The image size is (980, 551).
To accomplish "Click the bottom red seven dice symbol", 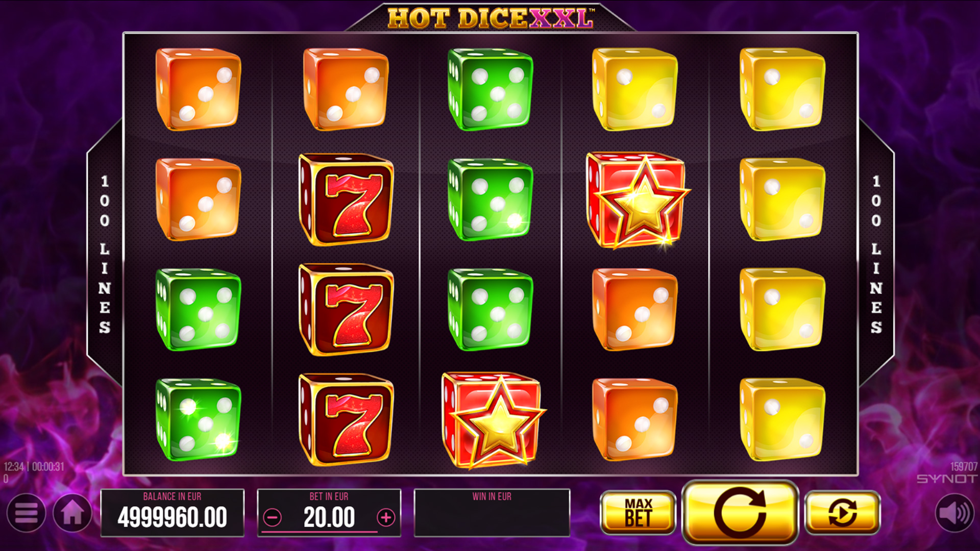I will (346, 419).
